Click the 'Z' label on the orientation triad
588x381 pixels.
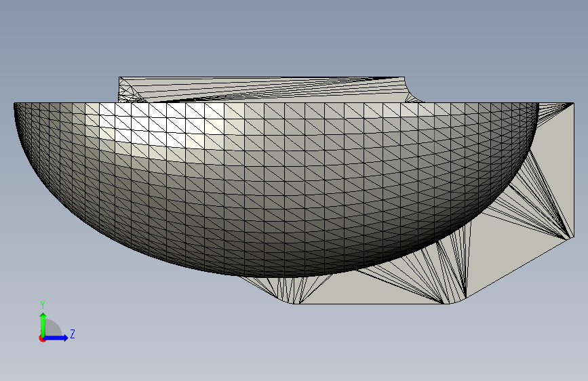tap(73, 334)
